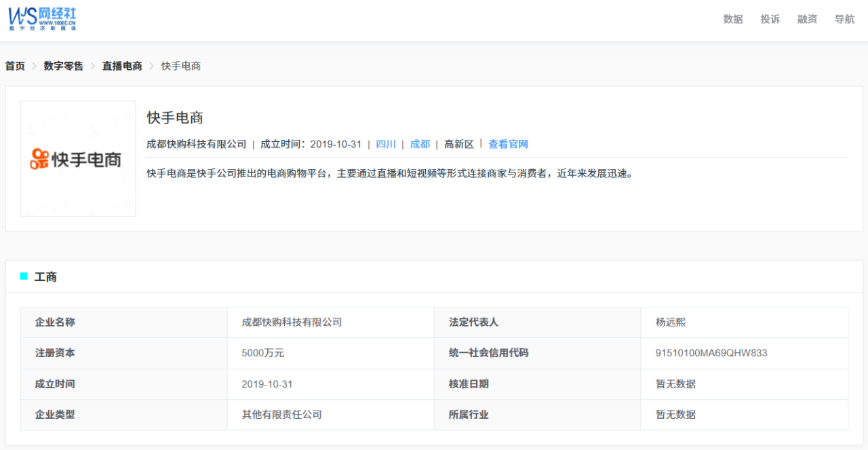Click the 统一社会信用代码 label cell
Screen dimensions: 868x450
click(x=538, y=354)
